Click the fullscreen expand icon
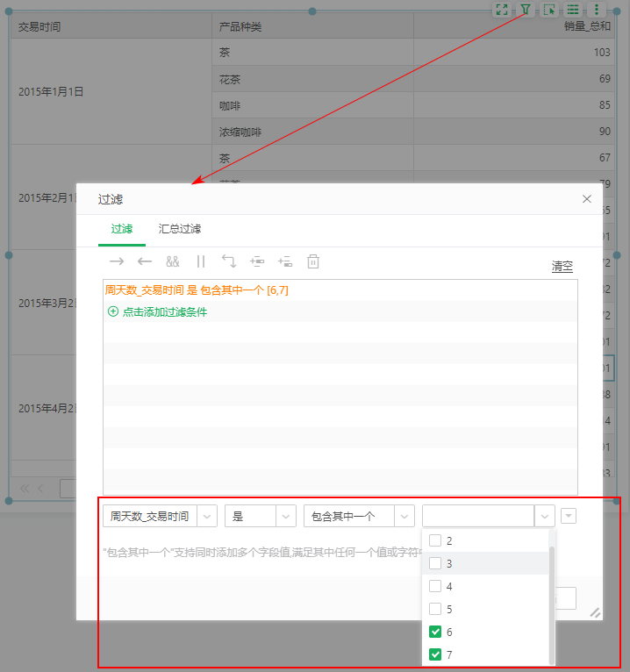 point(501,10)
